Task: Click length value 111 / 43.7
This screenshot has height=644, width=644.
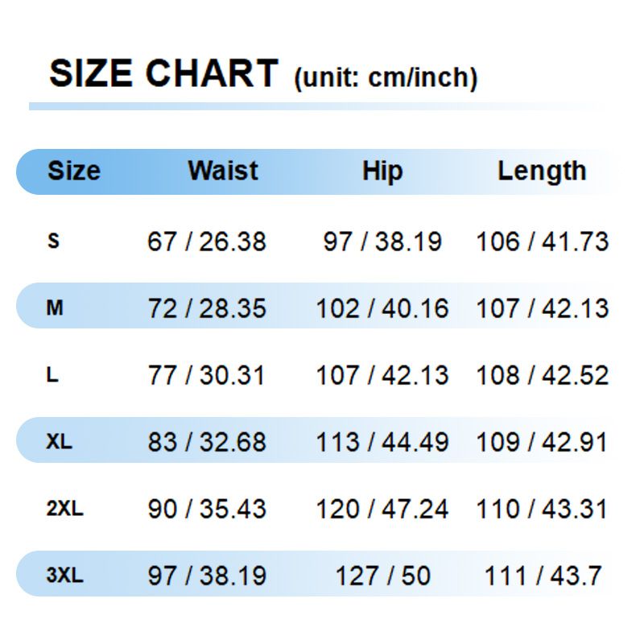Action: [x=543, y=576]
